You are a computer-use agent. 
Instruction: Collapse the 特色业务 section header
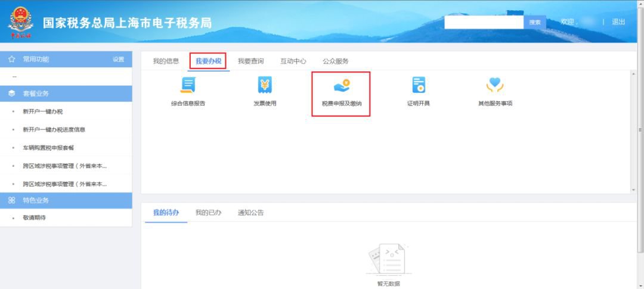[x=66, y=200]
